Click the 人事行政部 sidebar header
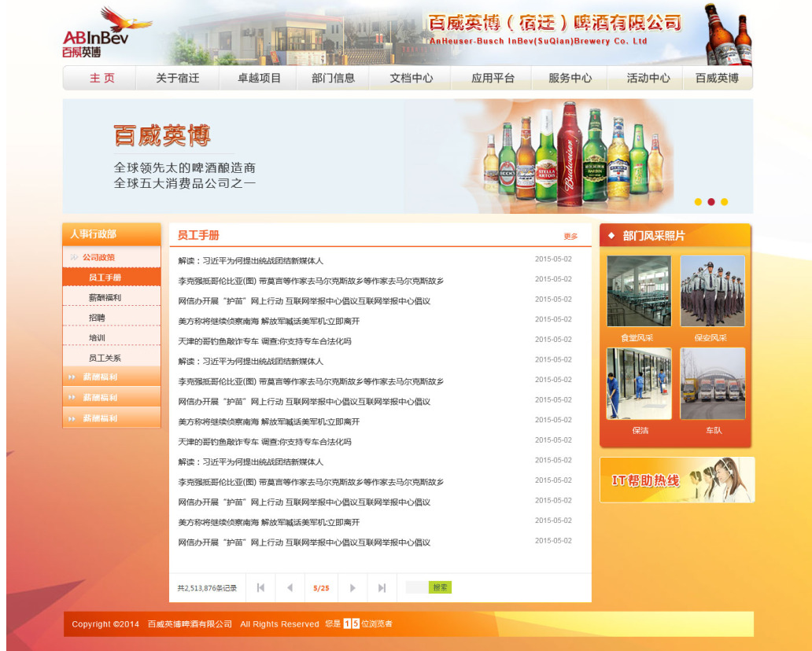The height and width of the screenshot is (651, 812). point(112,234)
